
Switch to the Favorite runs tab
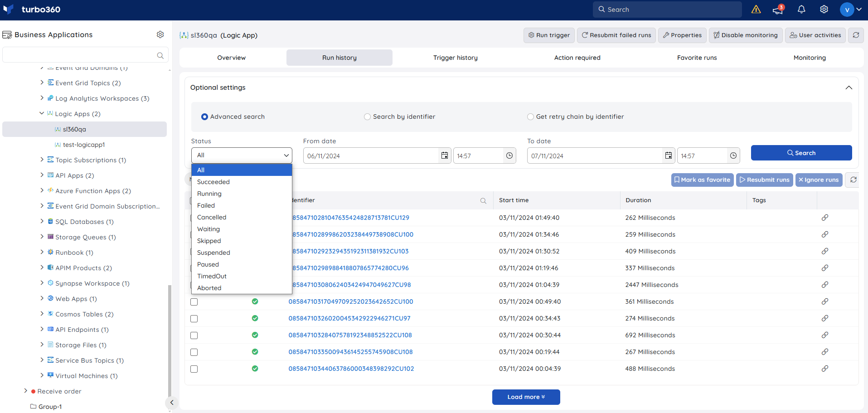[x=697, y=58]
